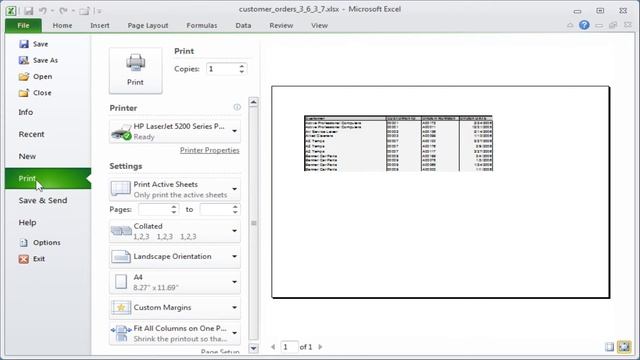Select Open in the Backstage menu
Image resolution: width=640 pixels, height=360 pixels.
[36, 77]
